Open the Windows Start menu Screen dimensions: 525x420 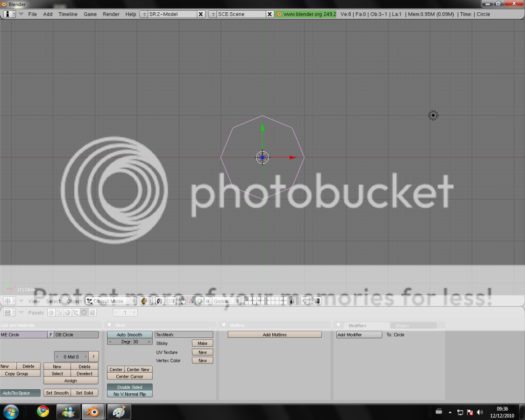tap(11, 412)
